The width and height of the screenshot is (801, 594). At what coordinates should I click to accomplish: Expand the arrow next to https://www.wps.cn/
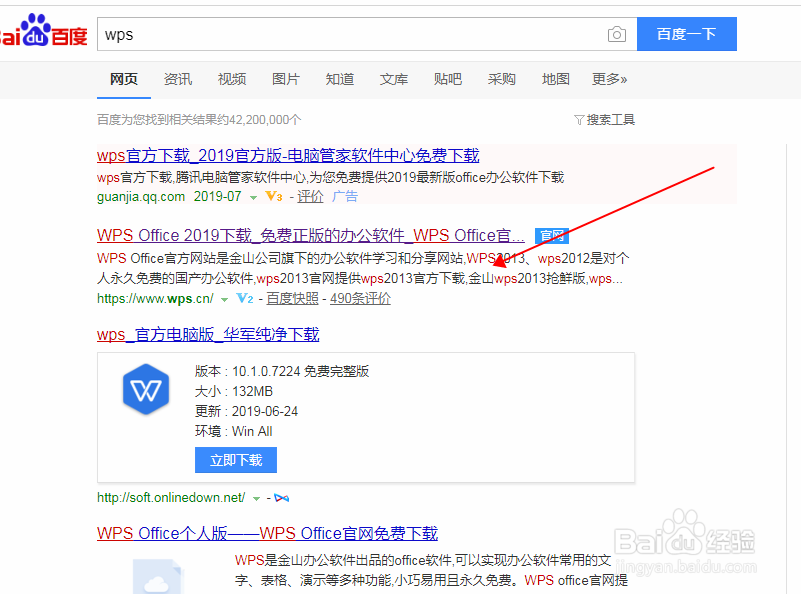[x=225, y=298]
